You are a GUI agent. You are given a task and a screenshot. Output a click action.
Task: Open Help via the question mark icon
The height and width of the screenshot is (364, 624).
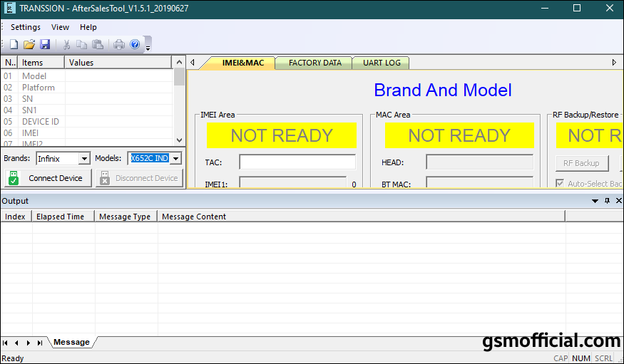pyautogui.click(x=135, y=44)
